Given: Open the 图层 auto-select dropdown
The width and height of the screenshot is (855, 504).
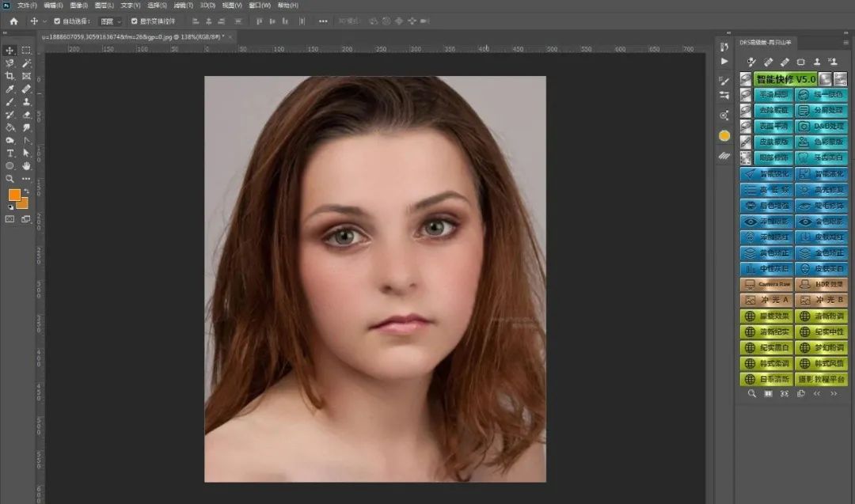Looking at the screenshot, I should tap(110, 21).
